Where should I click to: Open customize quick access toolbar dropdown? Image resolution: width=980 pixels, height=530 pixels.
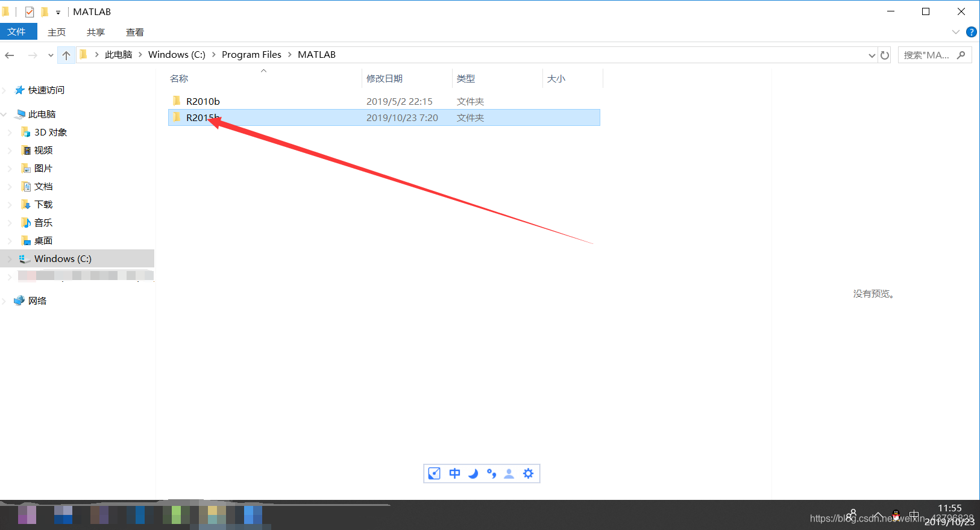click(58, 12)
